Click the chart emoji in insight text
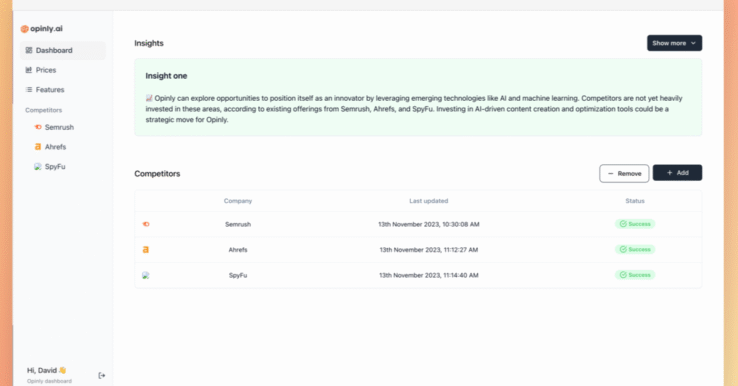Viewport: 738px width, 386px height. 149,98
